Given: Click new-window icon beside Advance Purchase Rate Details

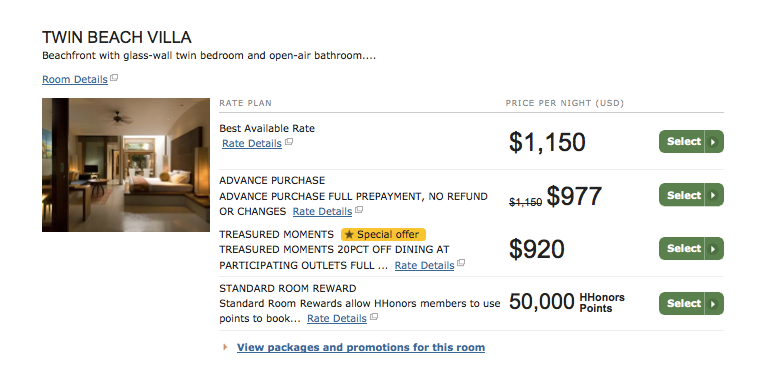Looking at the screenshot, I should (359, 210).
